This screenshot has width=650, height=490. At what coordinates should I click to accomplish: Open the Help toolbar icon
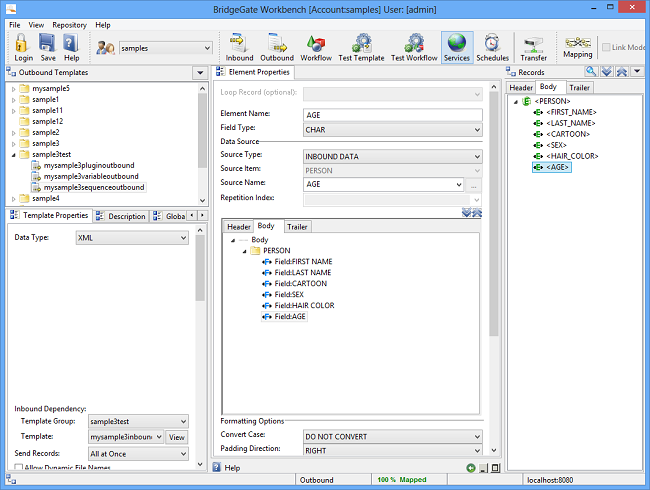71,47
